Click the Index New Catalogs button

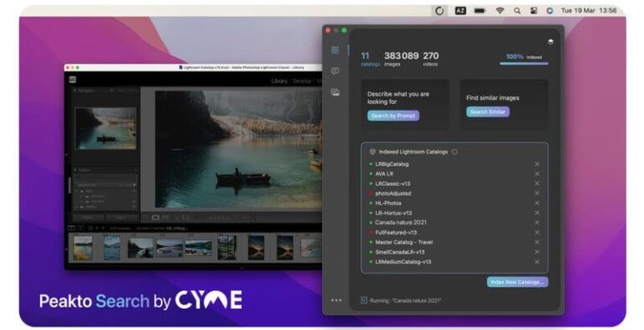517,282
